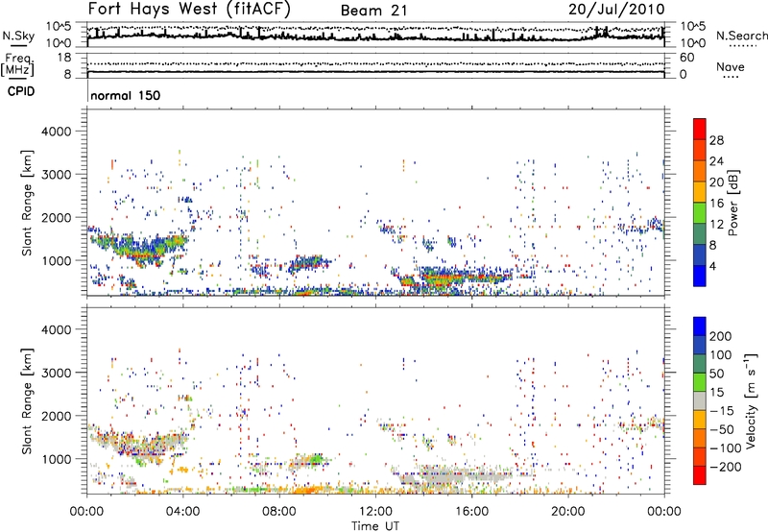Click the date '20/Jul/2010'
The height and width of the screenshot is (532, 768).
616,10
